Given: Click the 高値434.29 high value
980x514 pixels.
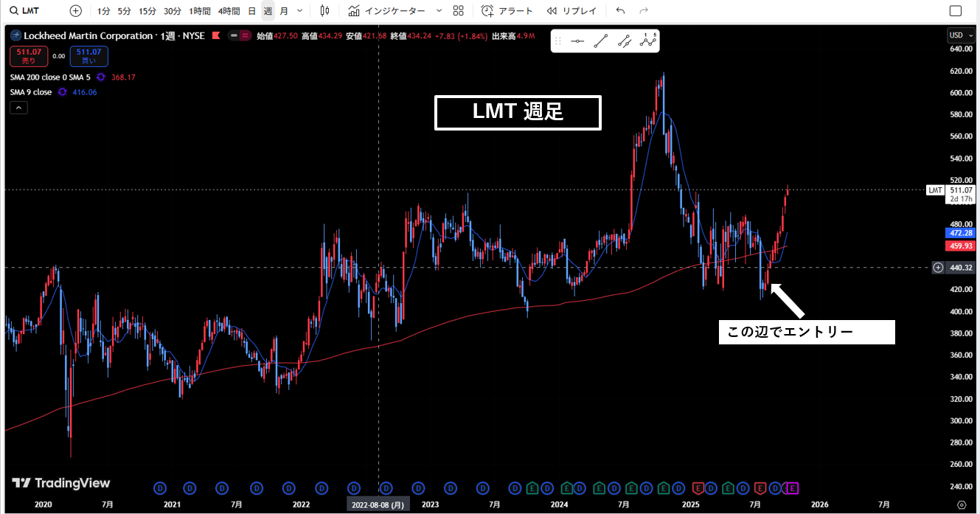Looking at the screenshot, I should point(321,35).
